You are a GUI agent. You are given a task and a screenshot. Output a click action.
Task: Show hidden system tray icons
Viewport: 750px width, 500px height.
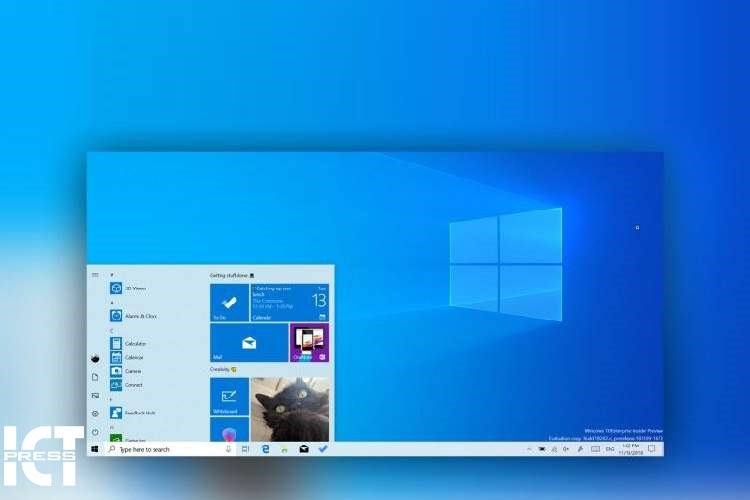[x=529, y=450]
